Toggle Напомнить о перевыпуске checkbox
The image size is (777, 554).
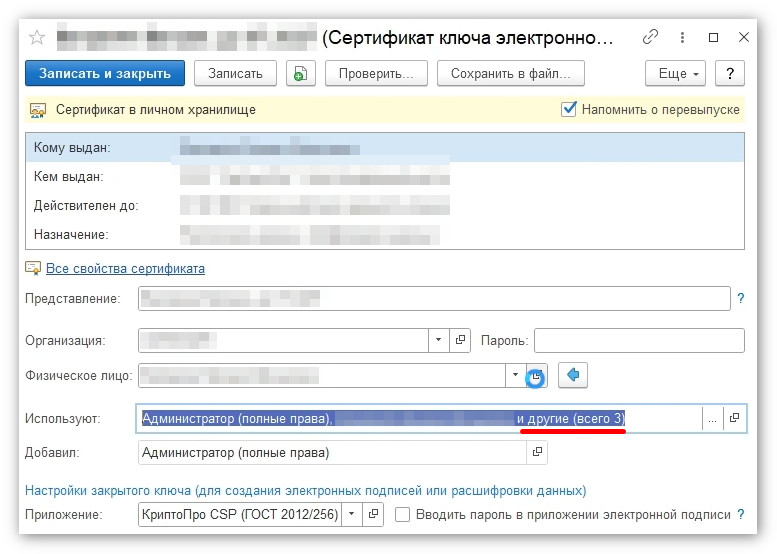pos(569,109)
